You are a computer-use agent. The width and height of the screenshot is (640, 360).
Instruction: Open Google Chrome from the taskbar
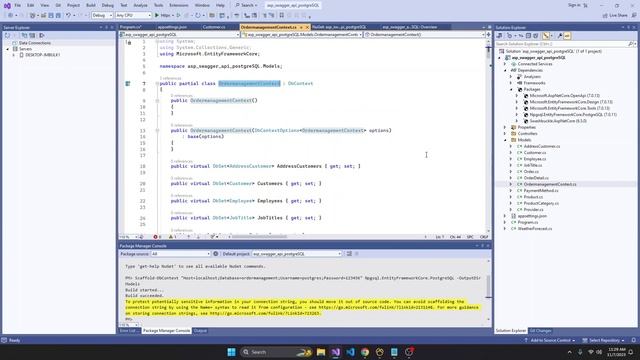click(x=365, y=352)
